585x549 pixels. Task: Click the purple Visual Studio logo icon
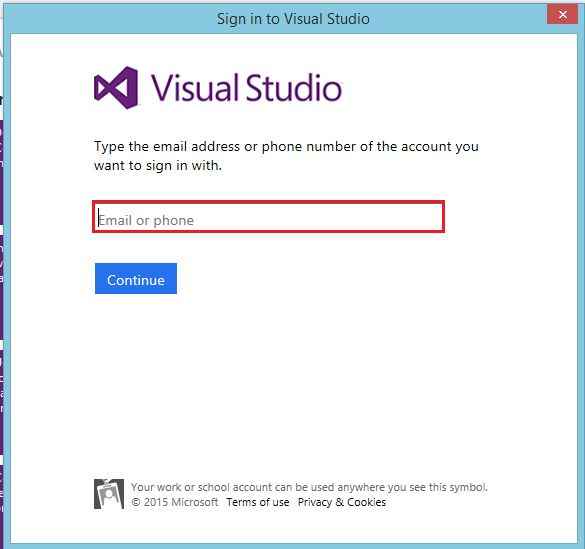coord(116,88)
